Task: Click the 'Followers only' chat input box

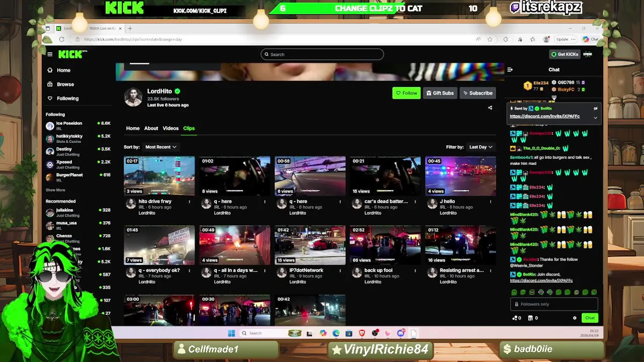Action: click(554, 304)
